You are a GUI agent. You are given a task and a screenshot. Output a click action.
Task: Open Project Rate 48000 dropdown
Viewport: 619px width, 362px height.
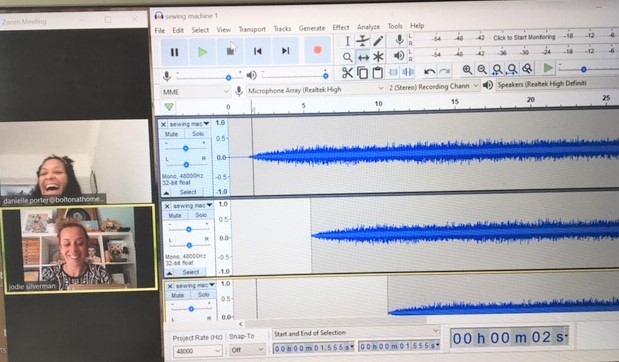coord(197,351)
